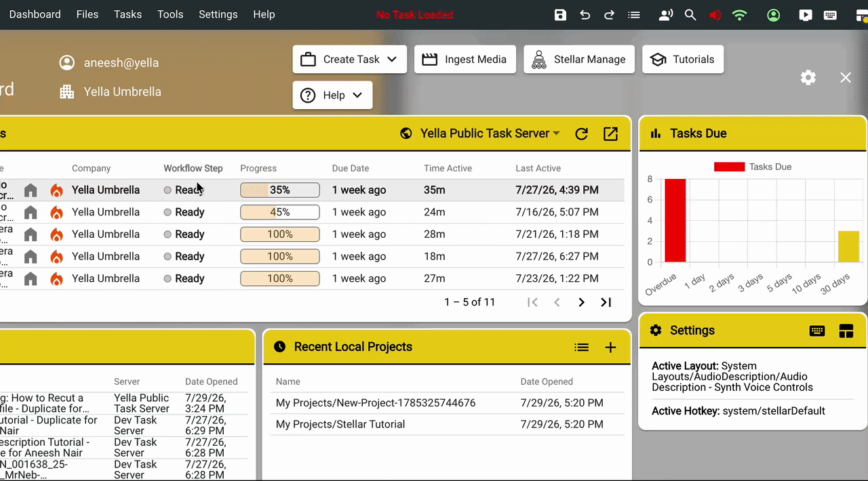The width and height of the screenshot is (868, 481).
Task: Click the red Overdue bar in chart
Action: 675,220
